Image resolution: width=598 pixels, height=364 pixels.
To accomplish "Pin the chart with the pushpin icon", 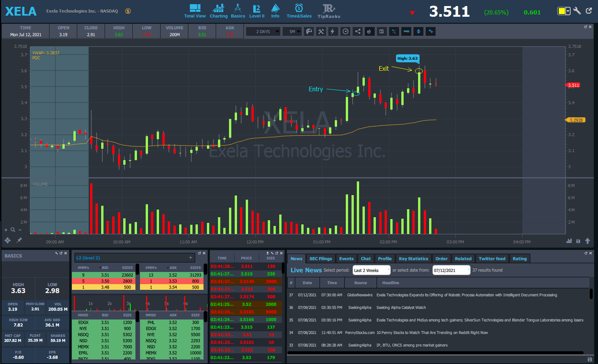I will (19, 240).
